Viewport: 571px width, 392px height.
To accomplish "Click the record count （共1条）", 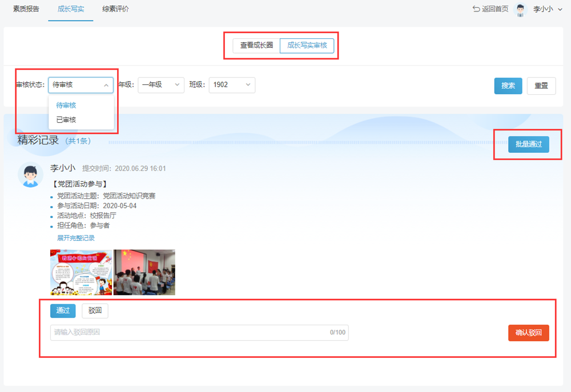I will point(78,141).
